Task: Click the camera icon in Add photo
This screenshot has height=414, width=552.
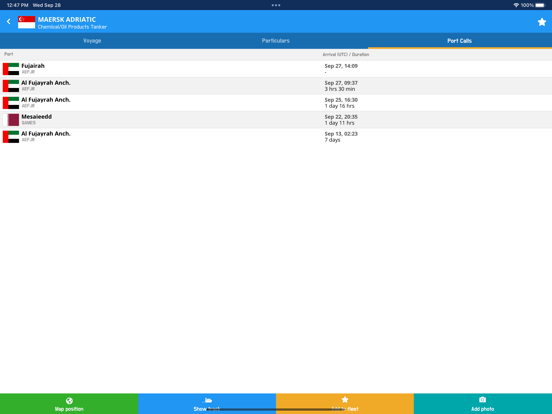Action: pyautogui.click(x=483, y=400)
